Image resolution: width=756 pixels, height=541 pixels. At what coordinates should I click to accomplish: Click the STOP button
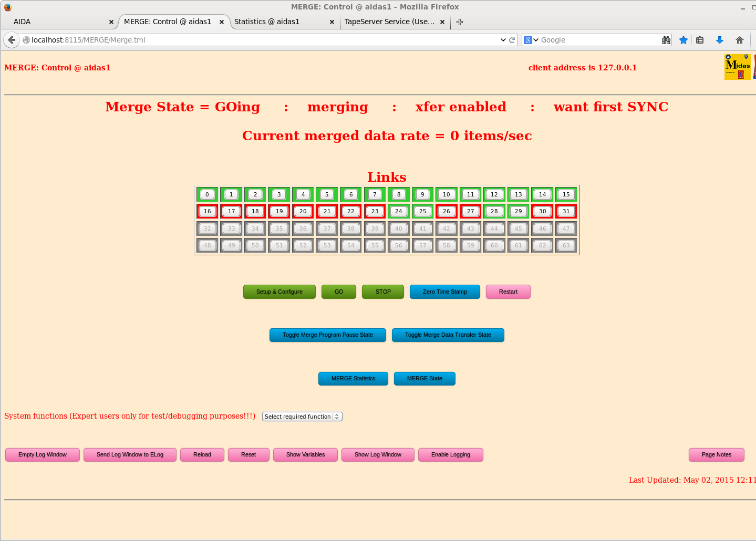[383, 292]
